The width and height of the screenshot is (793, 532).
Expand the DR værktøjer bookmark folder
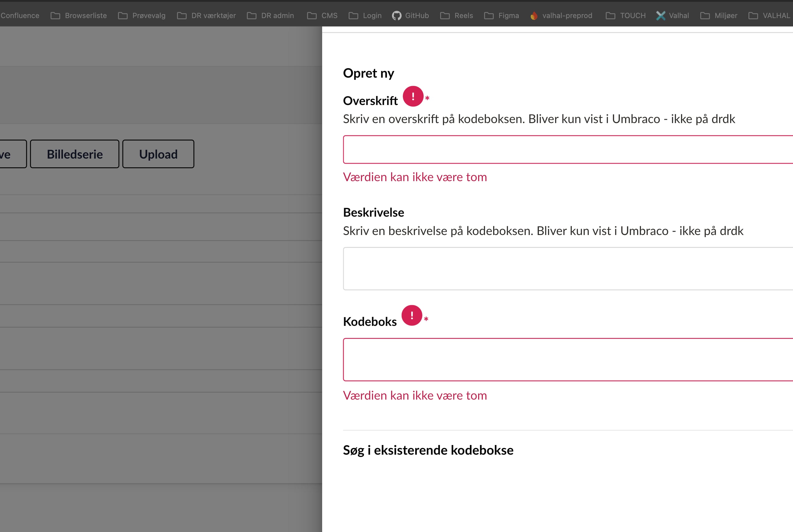click(x=207, y=16)
